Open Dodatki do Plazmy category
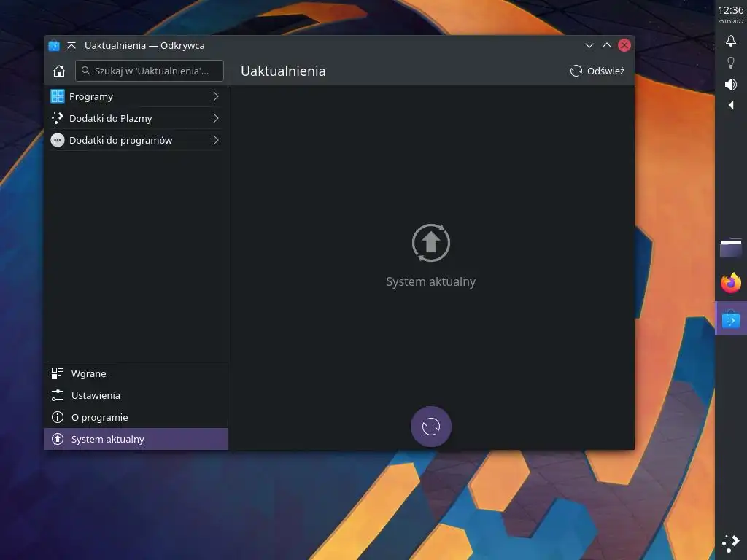The width and height of the screenshot is (747, 560). [x=136, y=118]
